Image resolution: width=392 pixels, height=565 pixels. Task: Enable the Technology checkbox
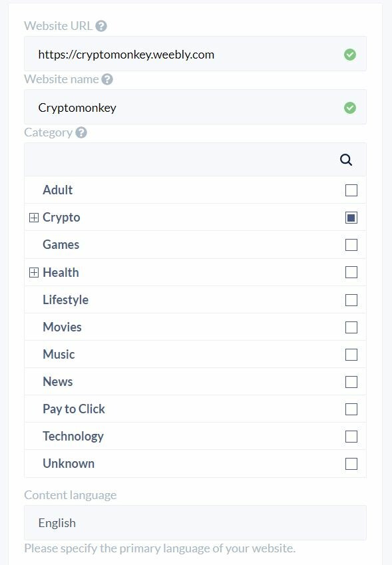click(x=351, y=437)
